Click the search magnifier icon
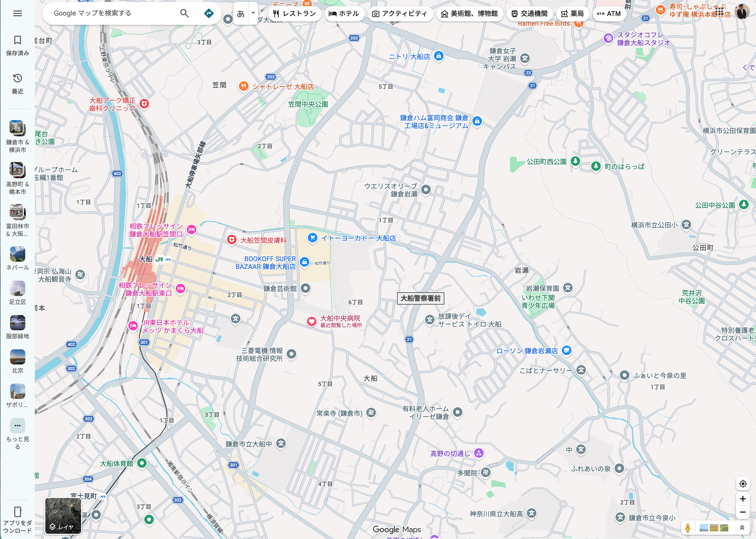Viewport: 756px width, 539px height. click(184, 13)
